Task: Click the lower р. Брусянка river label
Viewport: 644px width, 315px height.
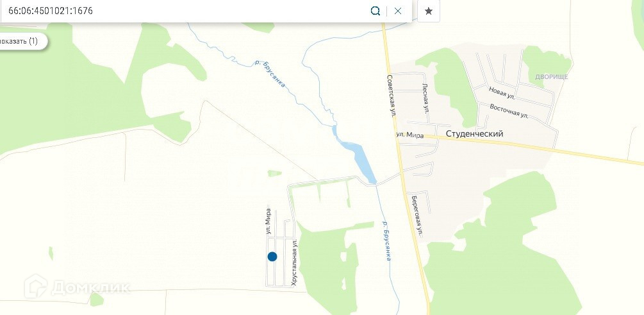Action: pos(386,241)
